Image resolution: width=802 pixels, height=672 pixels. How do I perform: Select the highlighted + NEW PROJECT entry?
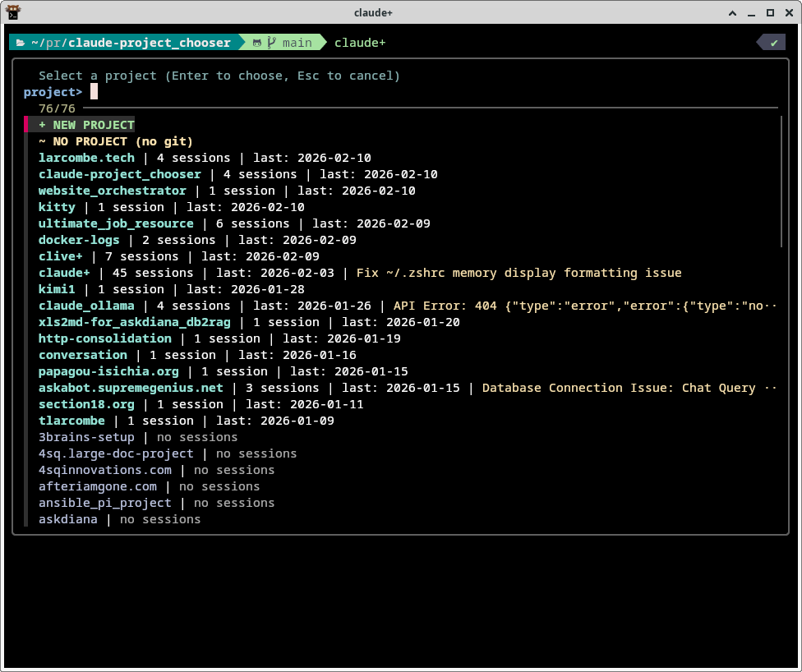point(85,125)
